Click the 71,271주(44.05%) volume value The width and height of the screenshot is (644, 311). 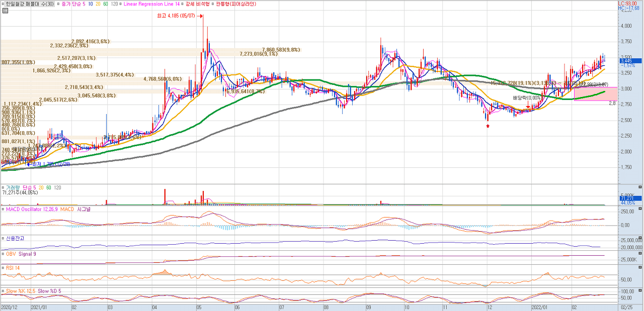(x=20, y=192)
